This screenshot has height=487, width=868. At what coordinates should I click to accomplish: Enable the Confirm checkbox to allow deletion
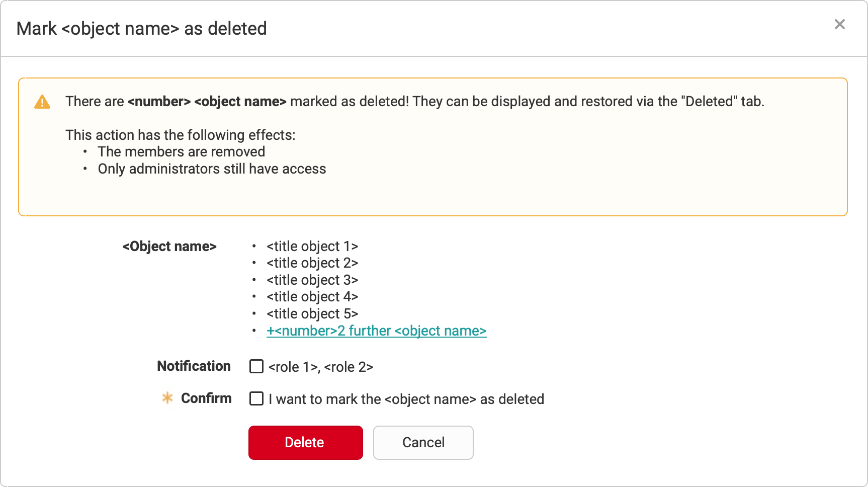coord(256,398)
